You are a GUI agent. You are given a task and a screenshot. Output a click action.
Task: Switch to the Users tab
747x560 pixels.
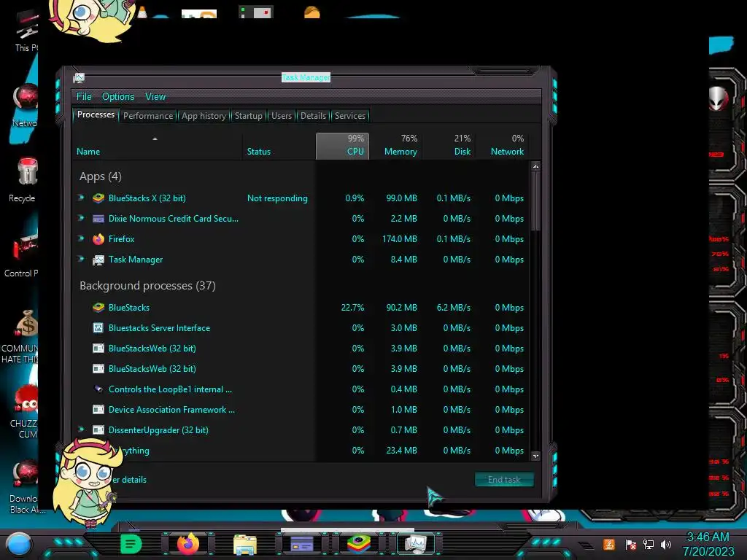pos(281,116)
